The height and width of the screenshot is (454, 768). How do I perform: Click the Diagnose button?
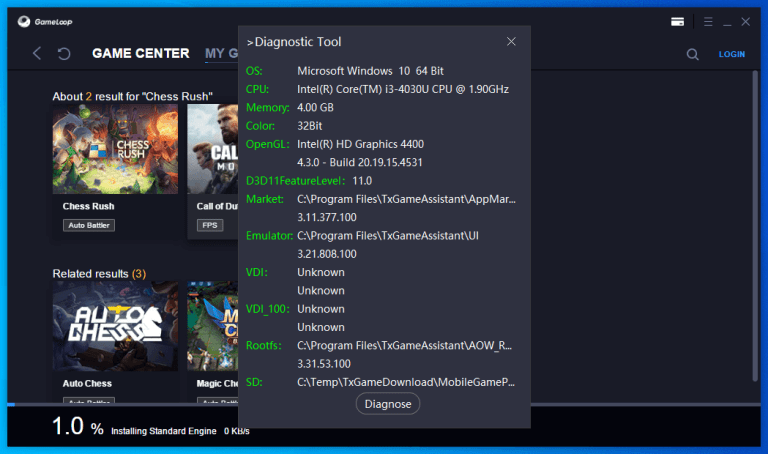tap(387, 404)
